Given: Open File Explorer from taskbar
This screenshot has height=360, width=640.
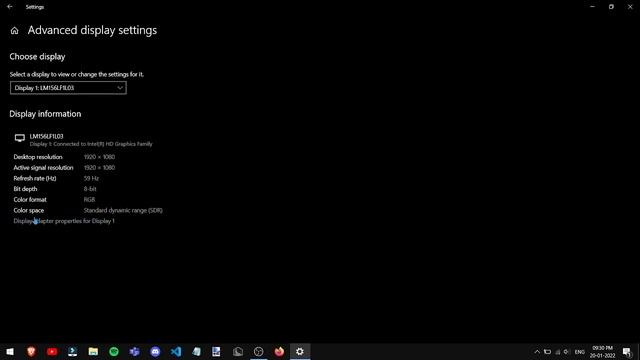Looking at the screenshot, I should coord(93,351).
